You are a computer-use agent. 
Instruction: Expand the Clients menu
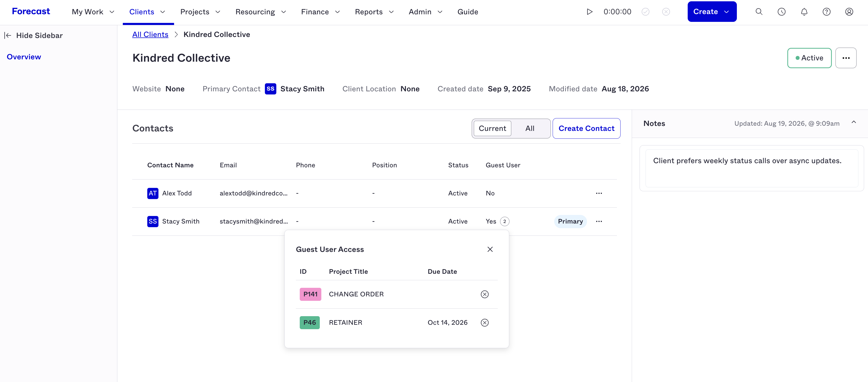147,12
